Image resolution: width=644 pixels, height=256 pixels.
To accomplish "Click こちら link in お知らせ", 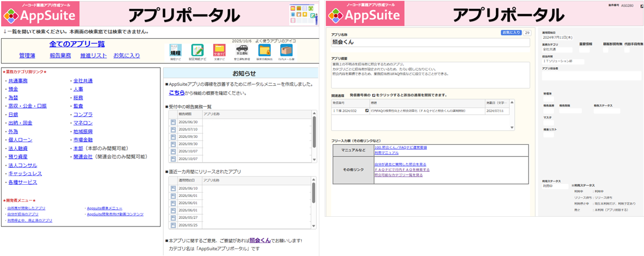I will [x=177, y=93].
